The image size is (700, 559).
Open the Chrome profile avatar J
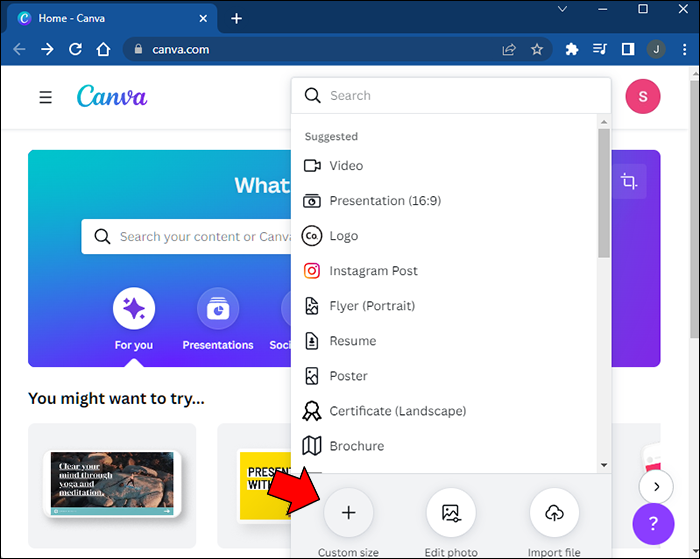click(x=656, y=49)
